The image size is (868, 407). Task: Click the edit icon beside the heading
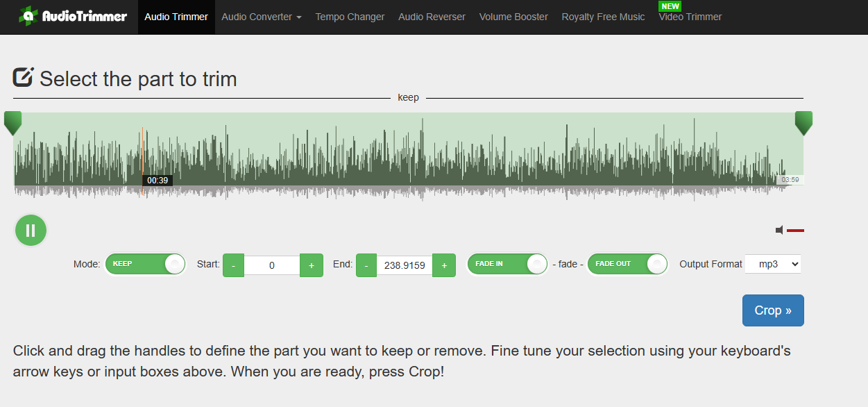(24, 76)
